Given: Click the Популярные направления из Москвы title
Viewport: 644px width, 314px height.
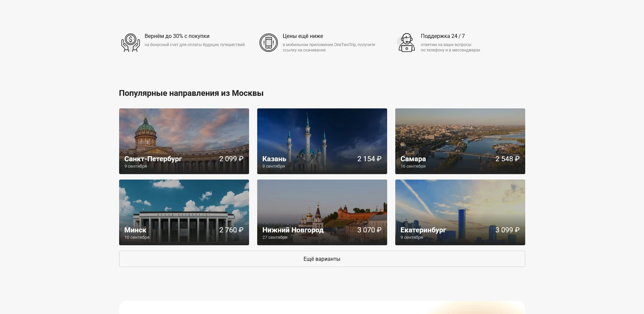Looking at the screenshot, I should click(x=191, y=93).
